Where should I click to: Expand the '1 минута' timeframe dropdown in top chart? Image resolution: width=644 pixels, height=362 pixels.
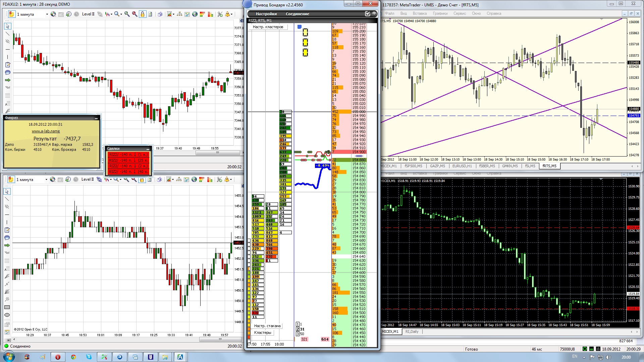(47, 14)
